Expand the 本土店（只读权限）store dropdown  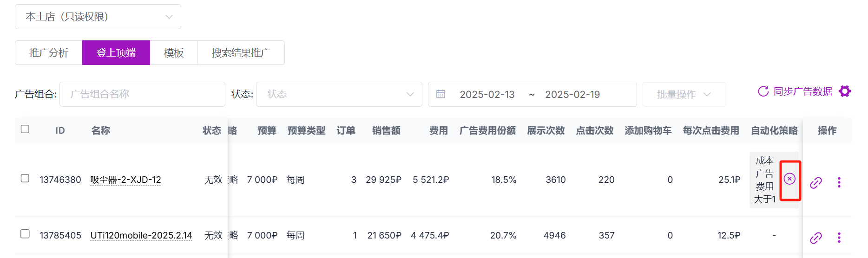click(x=98, y=17)
